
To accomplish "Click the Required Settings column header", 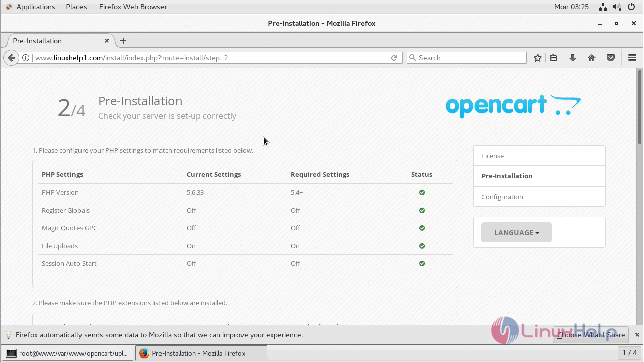I will (320, 174).
